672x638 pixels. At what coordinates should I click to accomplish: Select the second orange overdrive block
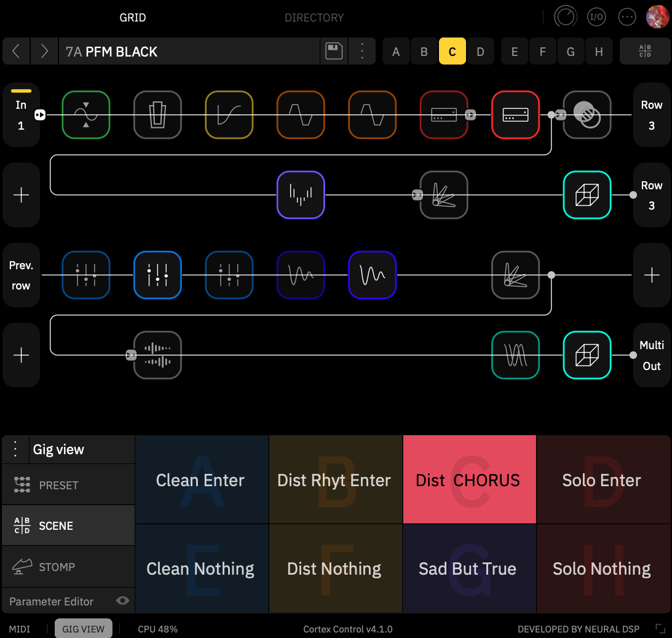(372, 115)
